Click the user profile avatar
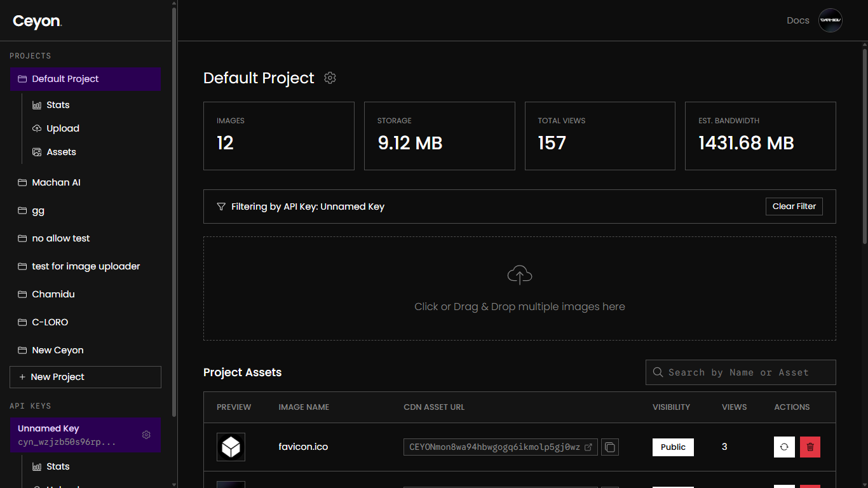The image size is (868, 488). pos(831,20)
